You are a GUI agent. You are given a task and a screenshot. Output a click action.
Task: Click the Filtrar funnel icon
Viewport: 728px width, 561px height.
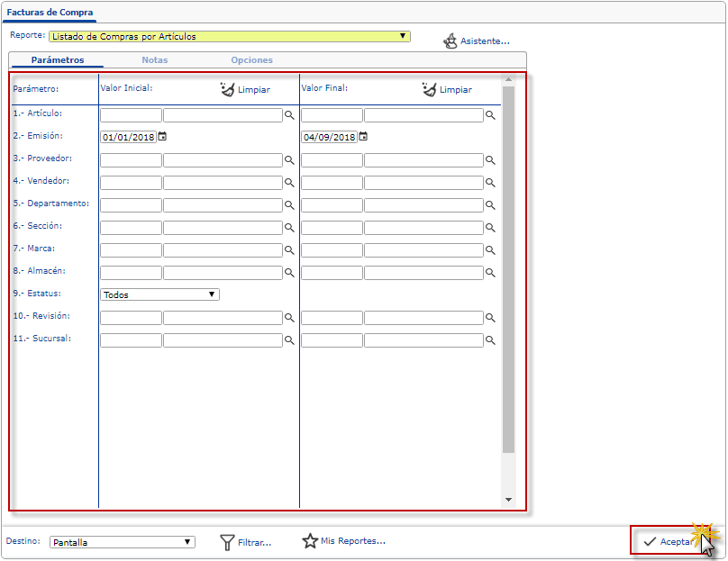click(228, 542)
